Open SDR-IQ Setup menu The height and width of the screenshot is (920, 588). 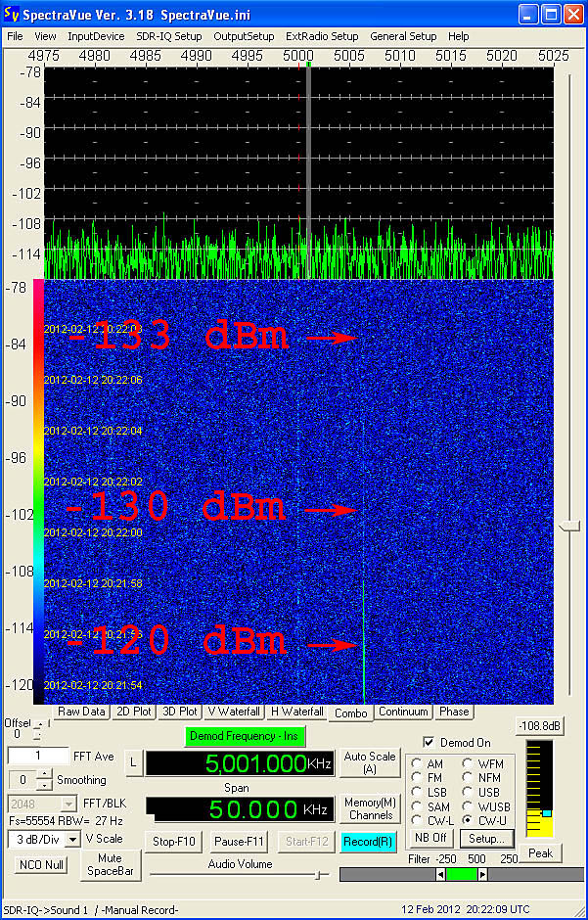(169, 36)
